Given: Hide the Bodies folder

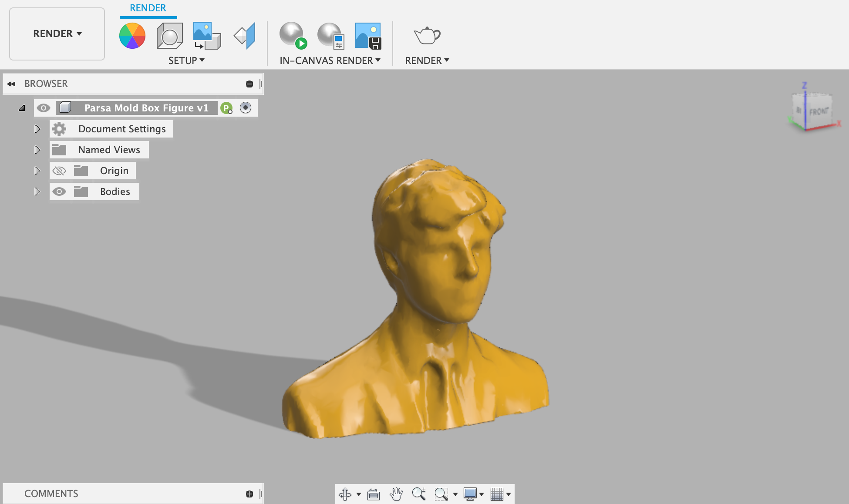Looking at the screenshot, I should tap(59, 192).
